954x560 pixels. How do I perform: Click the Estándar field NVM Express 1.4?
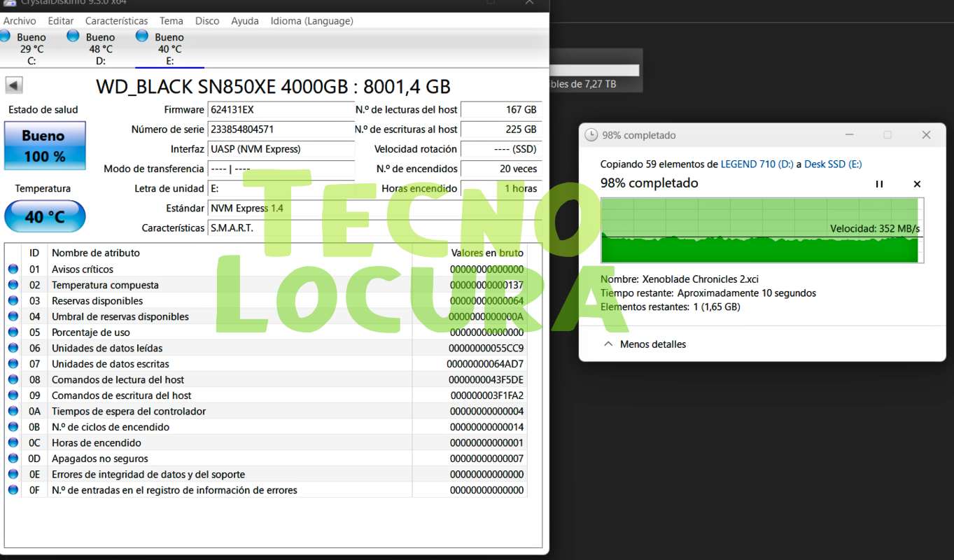(x=374, y=208)
